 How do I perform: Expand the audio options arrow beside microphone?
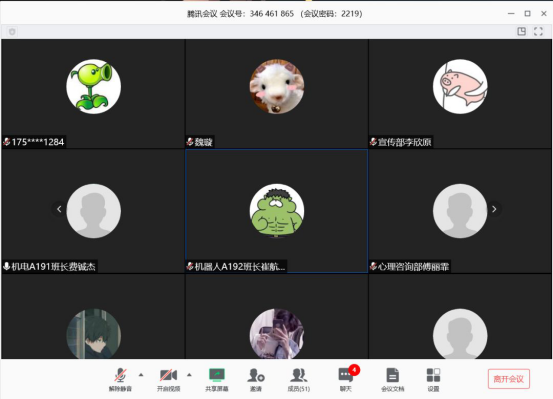coord(141,375)
